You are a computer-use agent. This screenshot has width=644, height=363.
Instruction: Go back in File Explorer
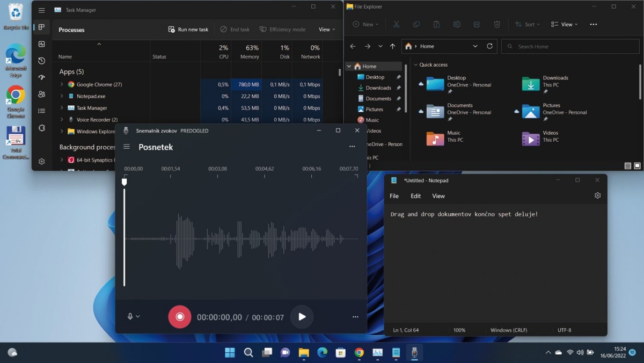[x=353, y=46]
